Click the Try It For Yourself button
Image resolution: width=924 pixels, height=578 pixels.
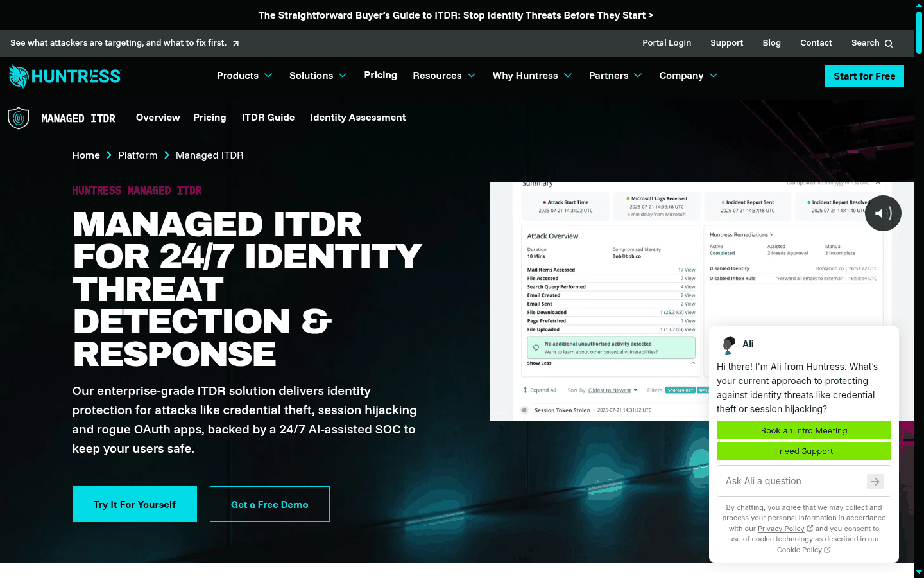click(x=135, y=504)
